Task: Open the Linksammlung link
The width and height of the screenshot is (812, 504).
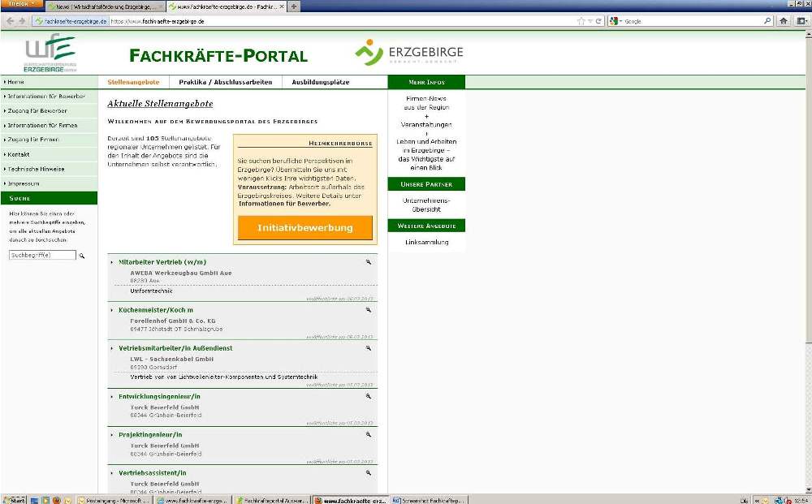Action: click(x=427, y=242)
